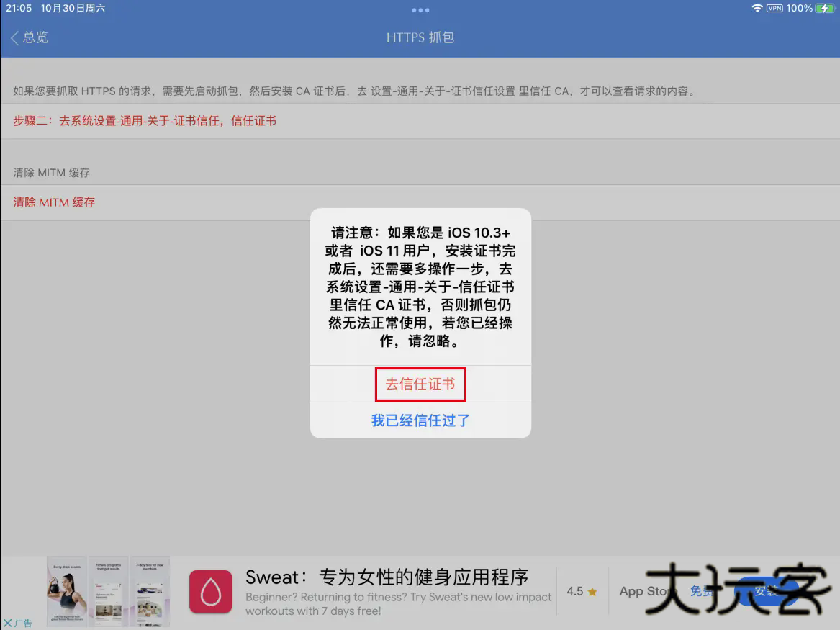Tap the HTTPS 抓包 title bar
This screenshot has width=840, height=630.
click(420, 37)
